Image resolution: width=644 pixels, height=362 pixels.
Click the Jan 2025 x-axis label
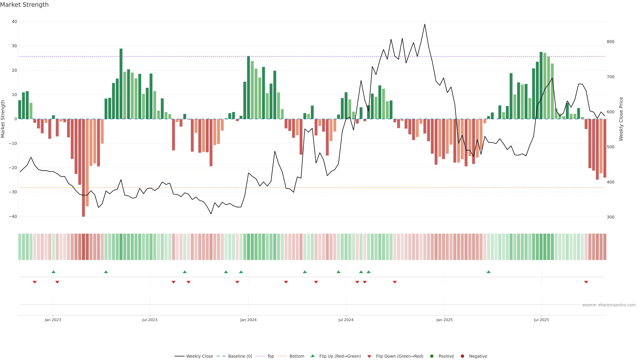[444, 320]
